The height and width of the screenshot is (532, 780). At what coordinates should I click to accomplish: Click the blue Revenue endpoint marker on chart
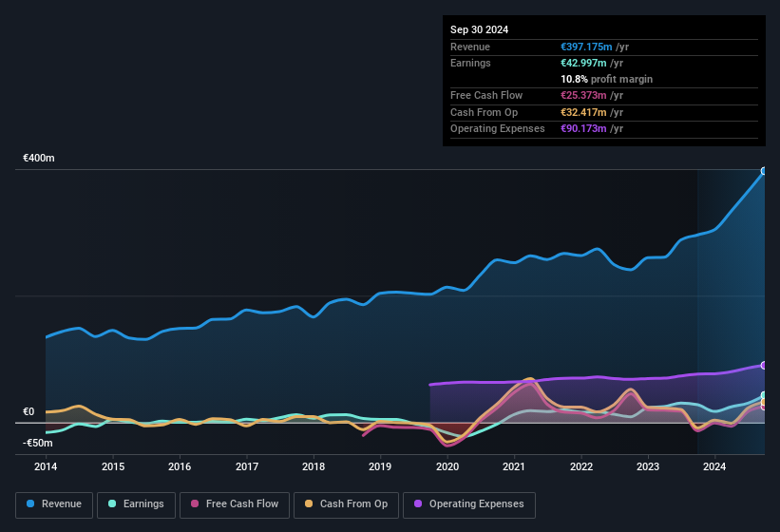coord(764,172)
